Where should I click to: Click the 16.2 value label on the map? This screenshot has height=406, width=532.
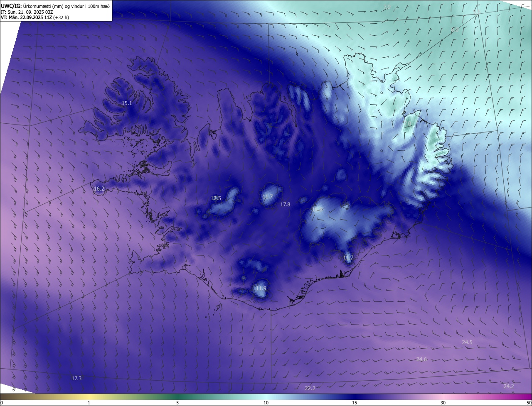click(99, 189)
